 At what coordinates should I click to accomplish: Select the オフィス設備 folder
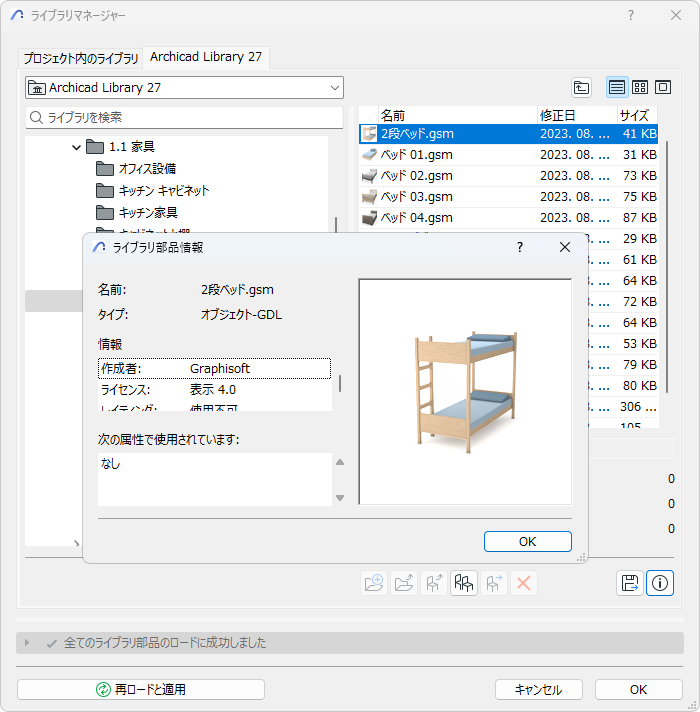coord(147,169)
